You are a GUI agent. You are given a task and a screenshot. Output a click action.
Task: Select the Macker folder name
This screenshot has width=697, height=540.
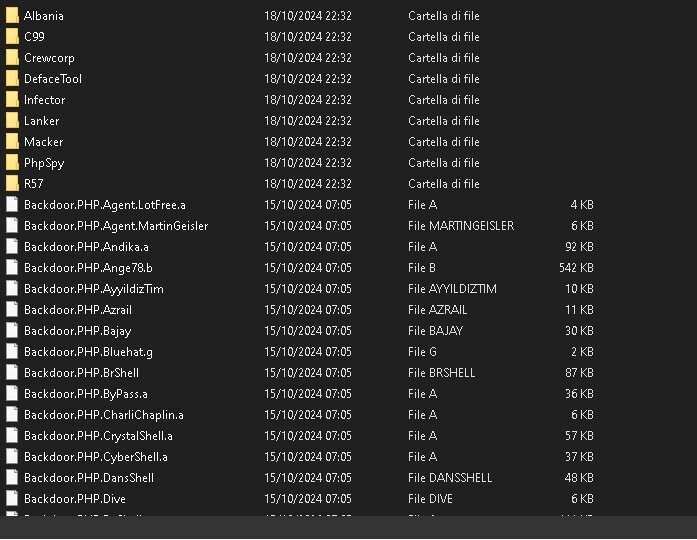(44, 142)
